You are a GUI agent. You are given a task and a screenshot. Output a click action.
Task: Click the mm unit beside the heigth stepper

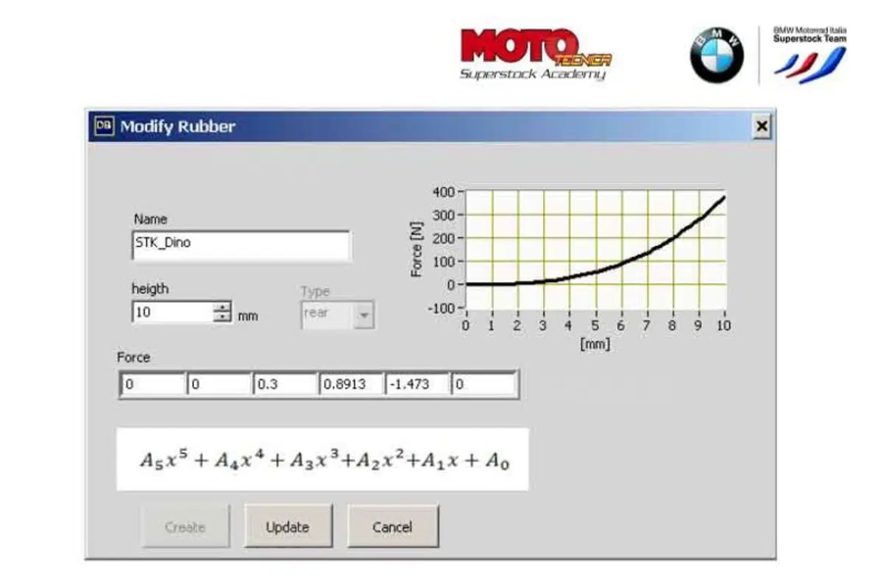point(248,317)
